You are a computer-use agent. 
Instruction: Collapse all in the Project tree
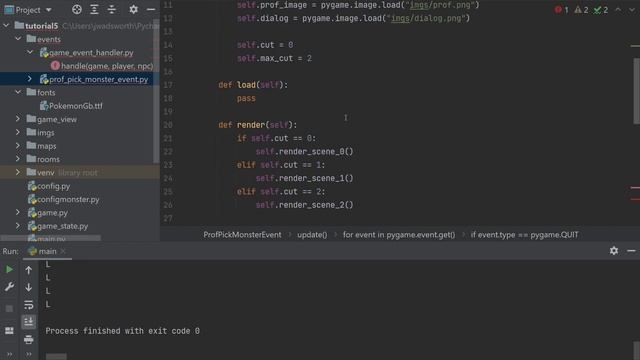coord(112,9)
